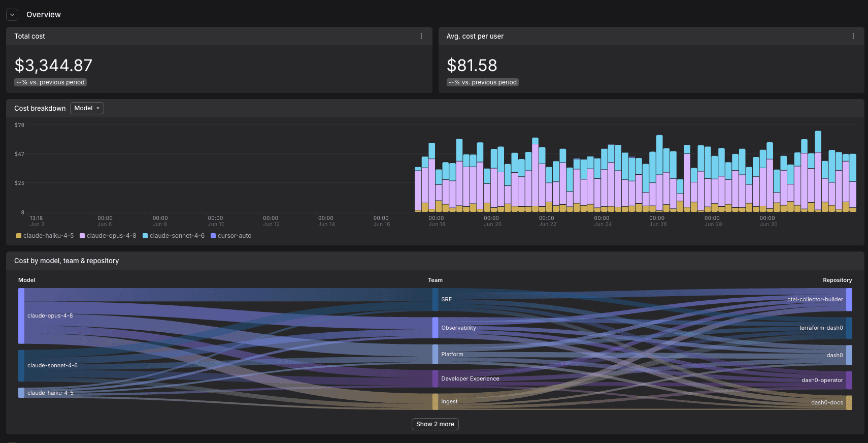Click the $70 y-axis label
Image resolution: width=868 pixels, height=443 pixels.
click(19, 125)
